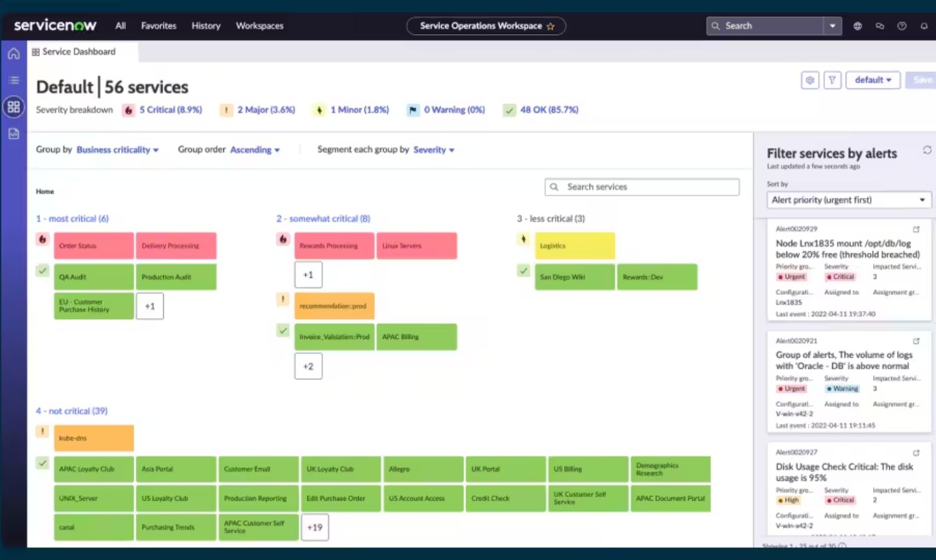Open the filter icon beside the default dropdown
This screenshot has height=560, width=936.
click(832, 80)
